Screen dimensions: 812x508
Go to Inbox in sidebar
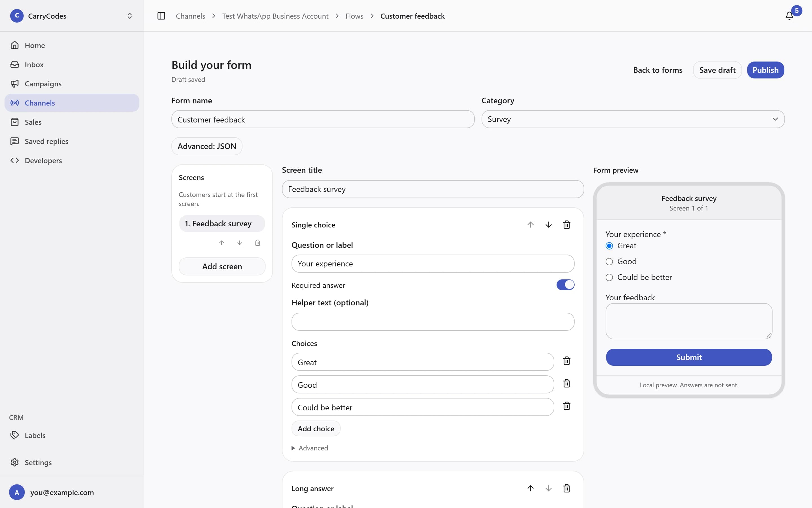[72, 65]
